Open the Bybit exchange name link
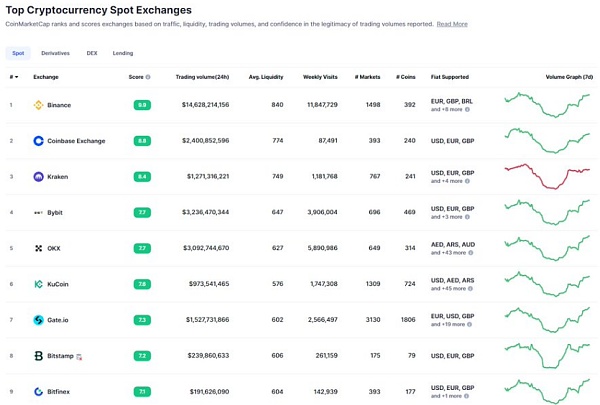The height and width of the screenshot is (405, 600). tap(58, 212)
